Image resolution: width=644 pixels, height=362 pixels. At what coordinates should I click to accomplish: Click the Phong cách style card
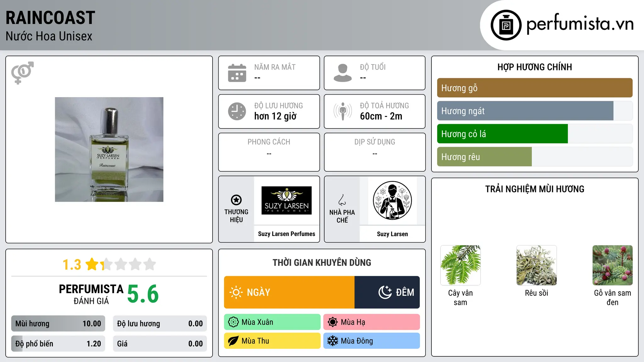tap(269, 152)
